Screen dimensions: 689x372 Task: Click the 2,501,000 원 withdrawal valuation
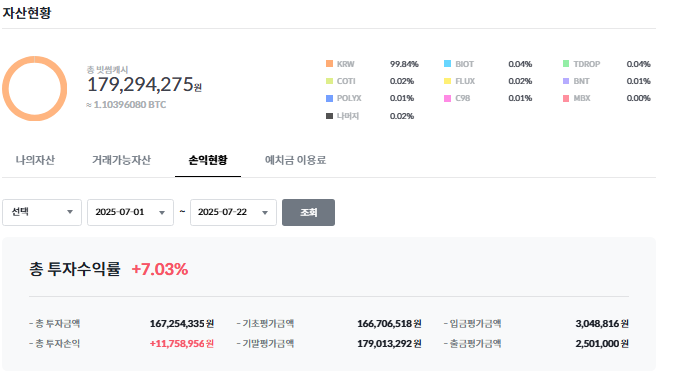click(602, 343)
